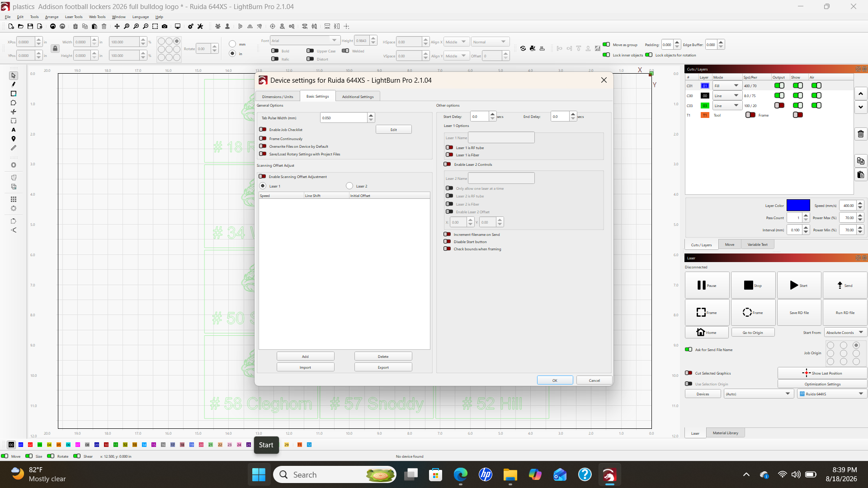Open the Normal text mode dropdown
The height and width of the screenshot is (488, 868).
pos(490,42)
